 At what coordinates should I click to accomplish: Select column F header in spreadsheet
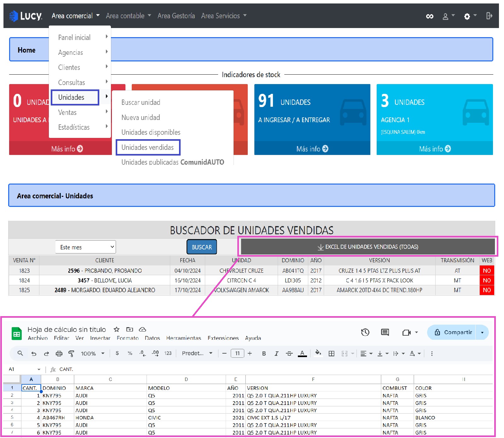pos(313,379)
